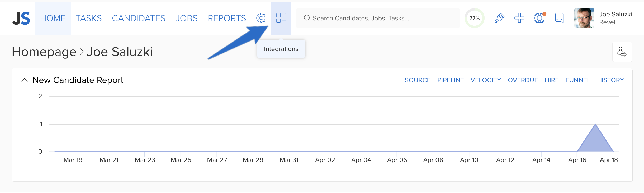Click Joe Saluzki's profile photo
The height and width of the screenshot is (193, 644).
584,18
